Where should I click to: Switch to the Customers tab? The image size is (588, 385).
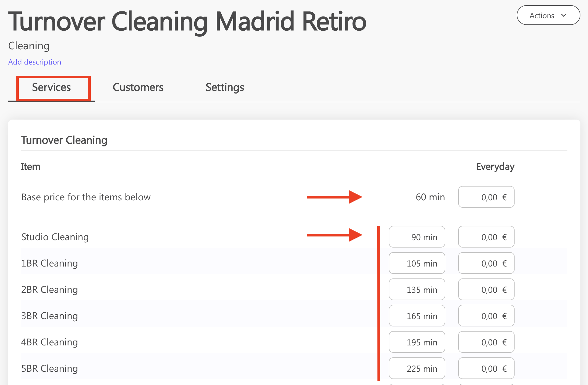click(138, 88)
